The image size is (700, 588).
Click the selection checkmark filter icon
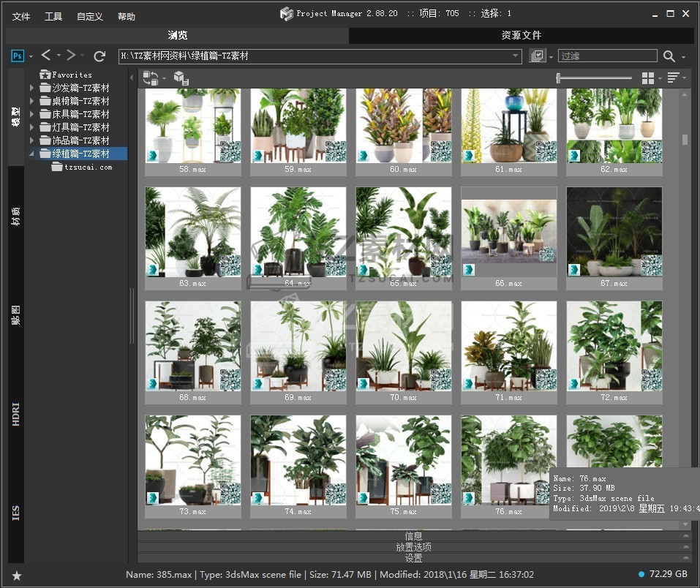point(537,56)
